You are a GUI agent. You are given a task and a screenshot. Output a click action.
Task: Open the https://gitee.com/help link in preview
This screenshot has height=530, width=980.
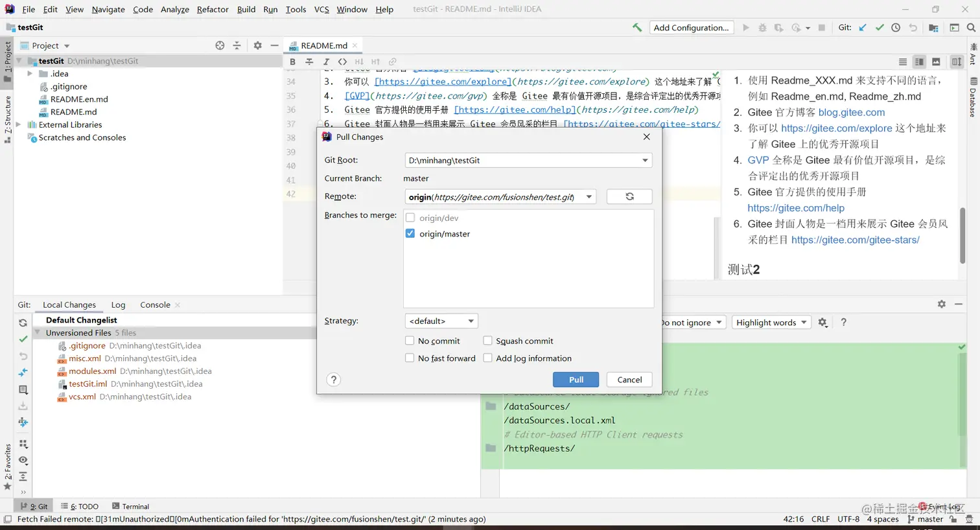[x=796, y=208]
